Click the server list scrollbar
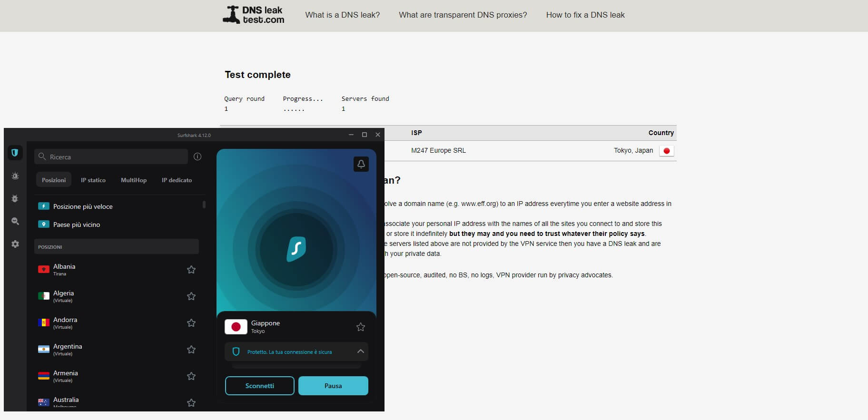The width and height of the screenshot is (868, 420). point(204,205)
